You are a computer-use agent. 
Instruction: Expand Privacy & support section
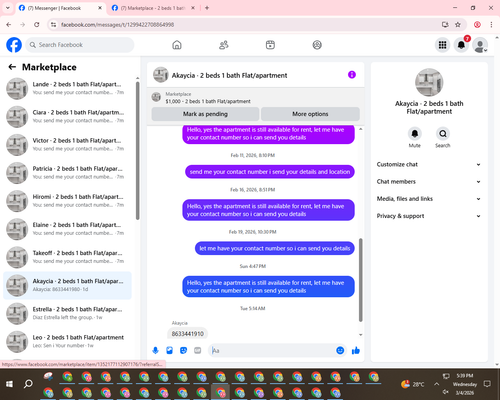(x=429, y=216)
